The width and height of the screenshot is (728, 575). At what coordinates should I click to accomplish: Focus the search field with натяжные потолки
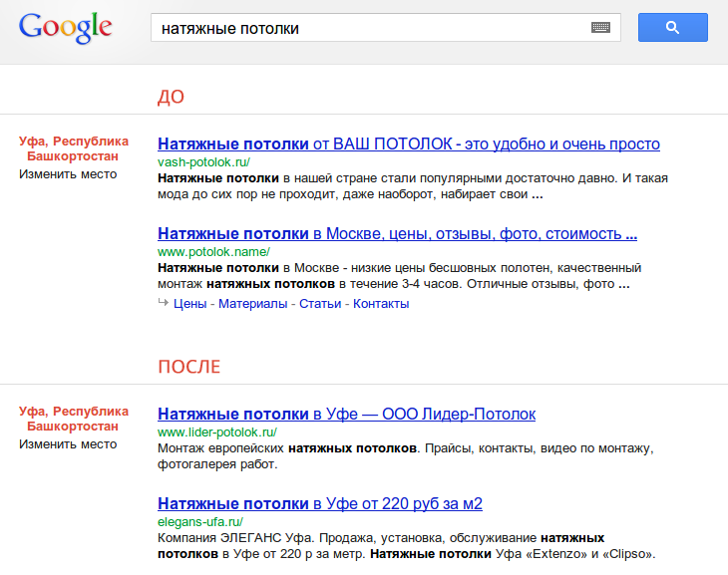[385, 27]
